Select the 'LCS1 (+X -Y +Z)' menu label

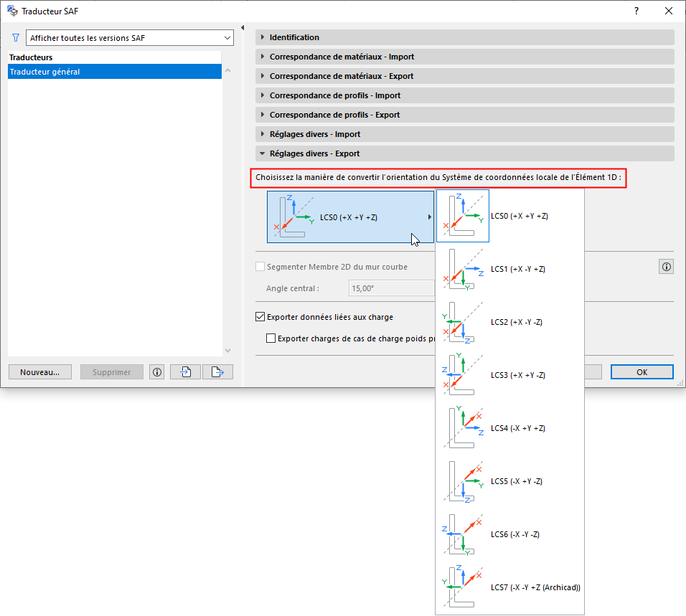tap(518, 269)
